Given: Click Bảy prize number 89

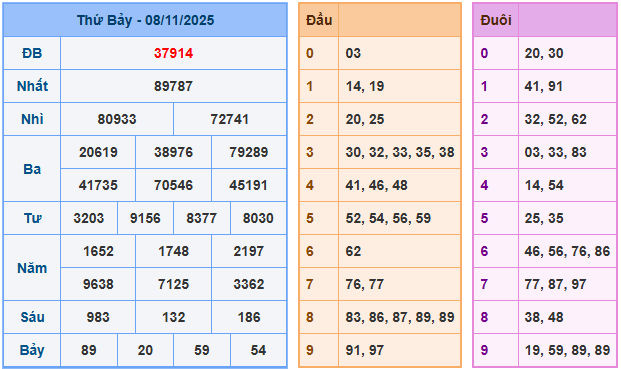Looking at the screenshot, I should (x=89, y=350).
